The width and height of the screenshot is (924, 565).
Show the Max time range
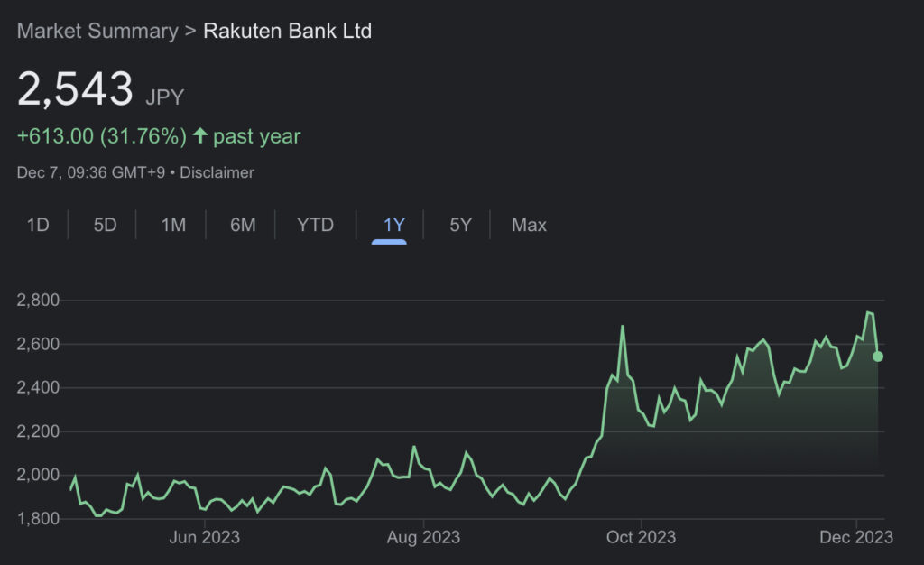pyautogui.click(x=529, y=225)
